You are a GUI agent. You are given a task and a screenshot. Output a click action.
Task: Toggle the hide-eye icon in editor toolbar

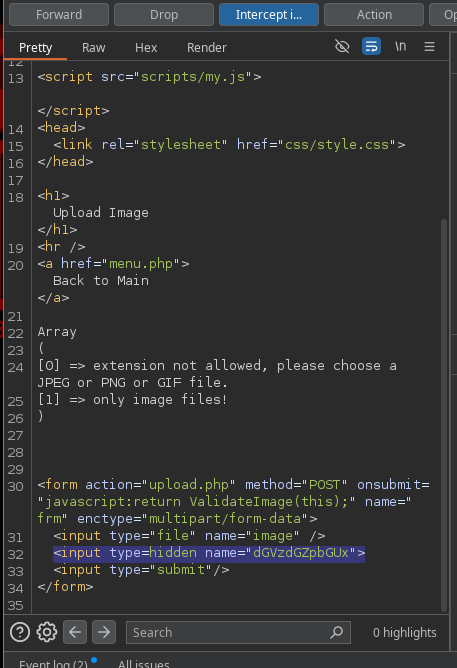point(342,46)
